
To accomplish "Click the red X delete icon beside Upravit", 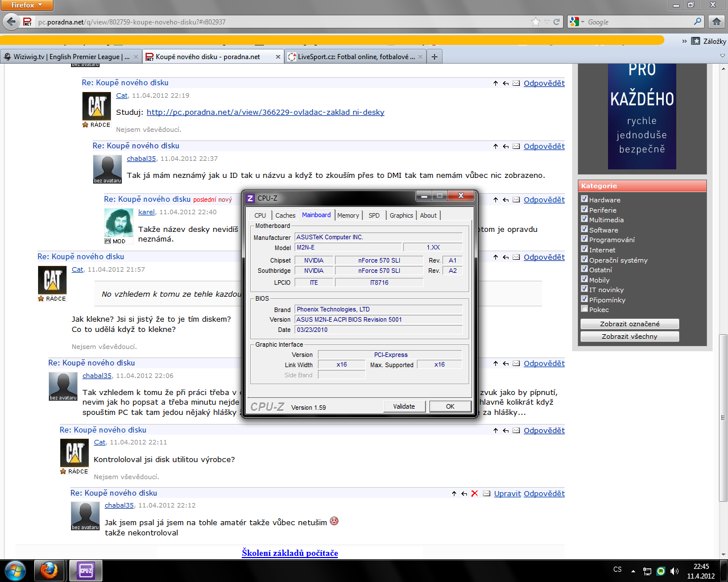I will click(x=474, y=493).
